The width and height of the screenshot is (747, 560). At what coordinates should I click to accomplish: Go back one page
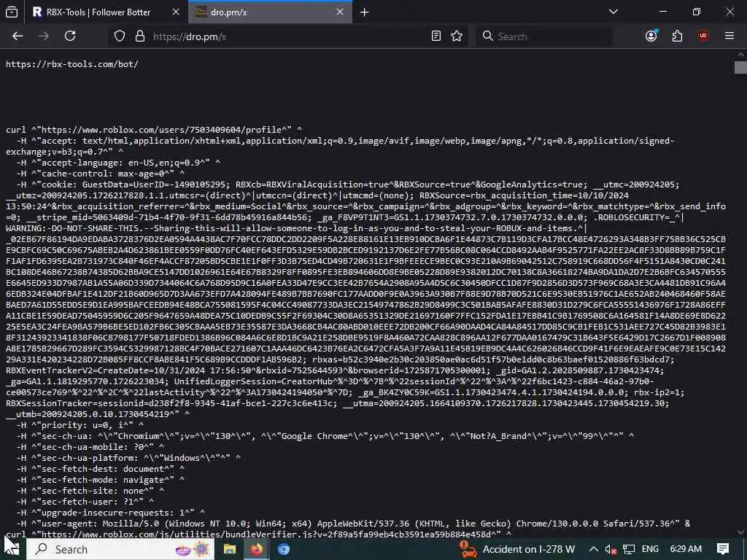tap(18, 36)
